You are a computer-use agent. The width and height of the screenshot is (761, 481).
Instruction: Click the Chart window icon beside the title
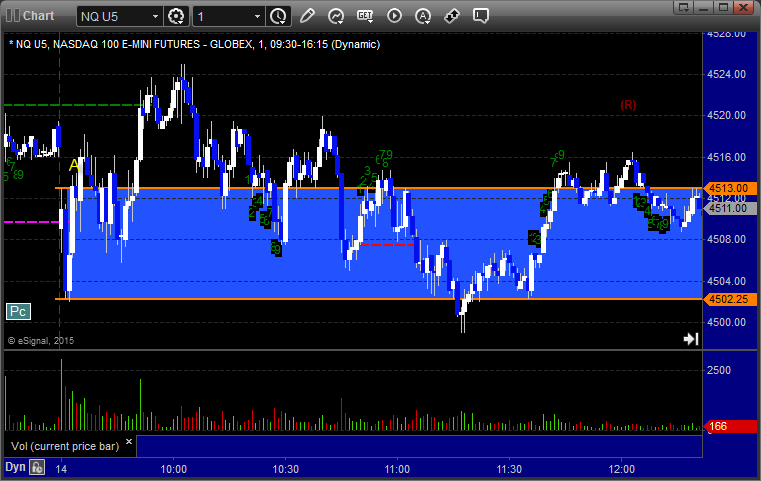pyautogui.click(x=13, y=16)
